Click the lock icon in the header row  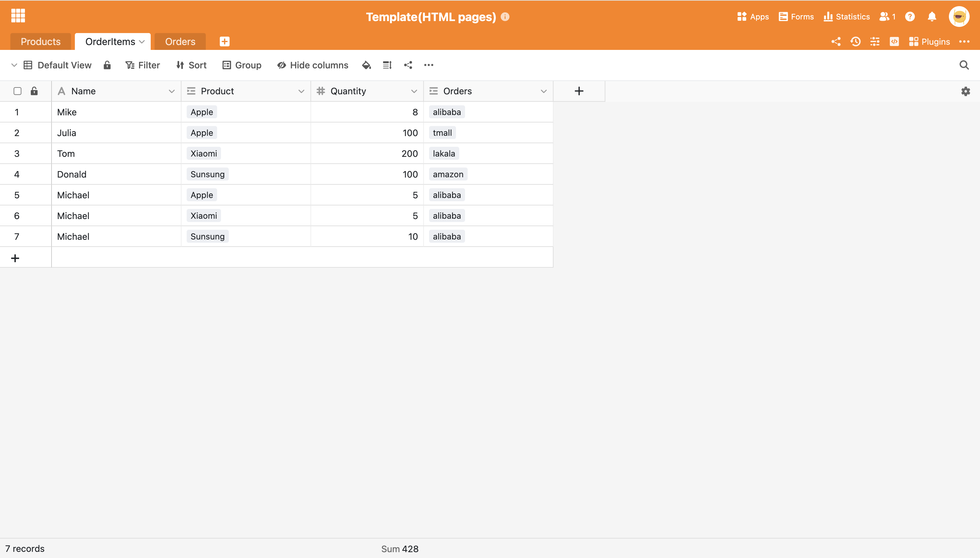[x=34, y=91]
